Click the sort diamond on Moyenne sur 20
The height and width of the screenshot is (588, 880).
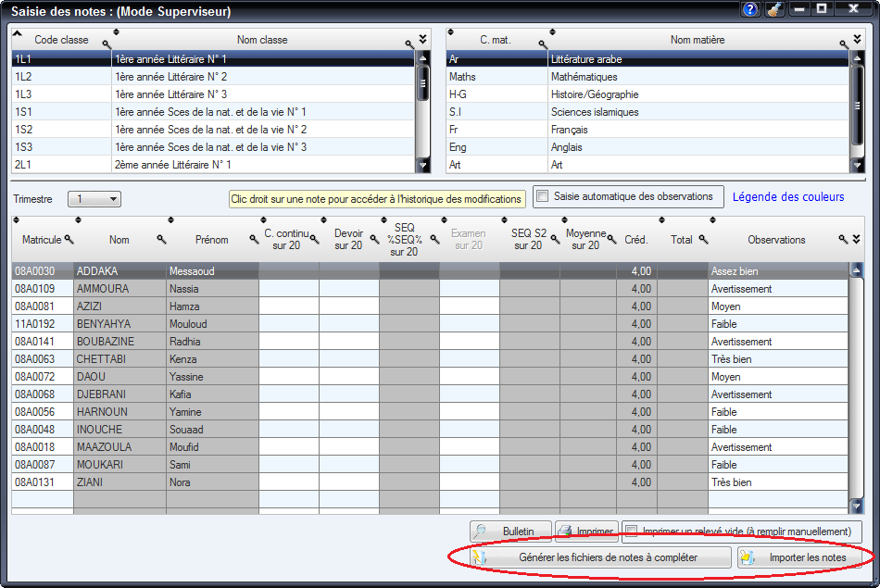[x=565, y=219]
